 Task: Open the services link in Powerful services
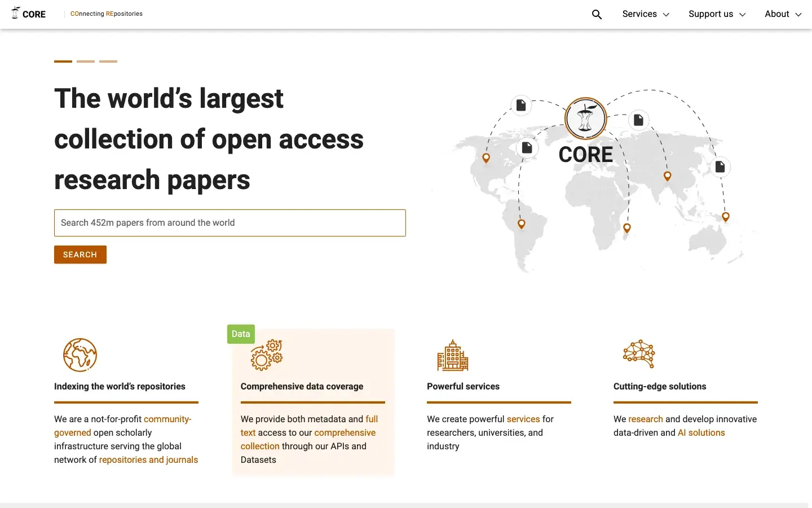pyautogui.click(x=523, y=419)
